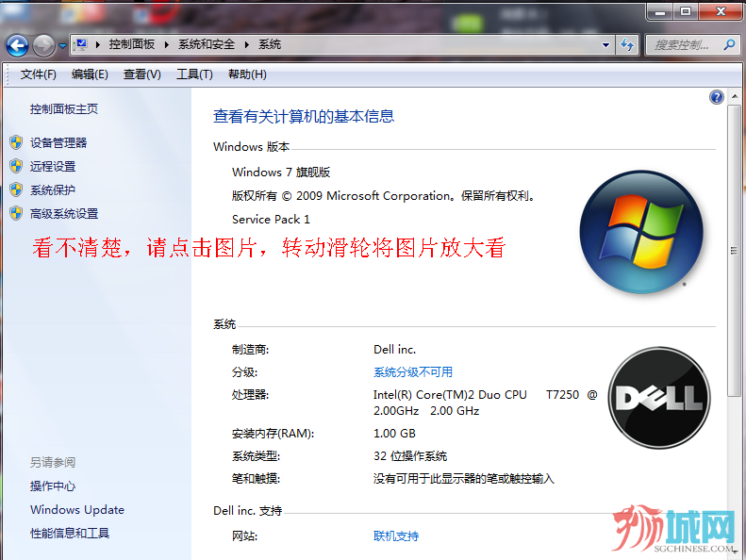Open Windows Update link
The image size is (746, 560).
(77, 510)
